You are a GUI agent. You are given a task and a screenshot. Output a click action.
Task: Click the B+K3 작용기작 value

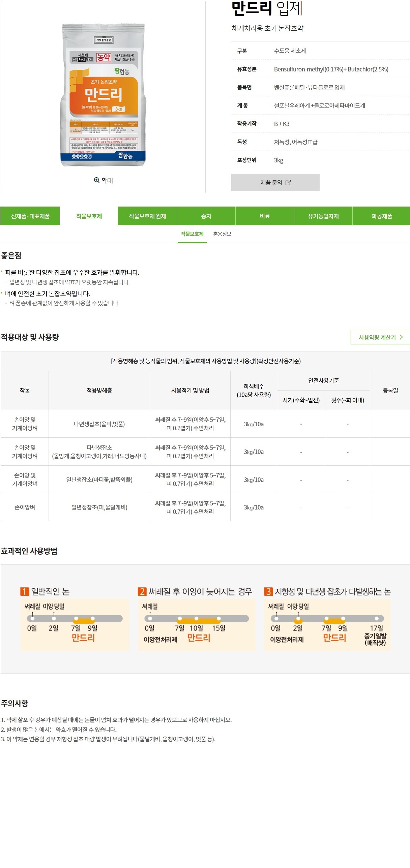click(282, 124)
